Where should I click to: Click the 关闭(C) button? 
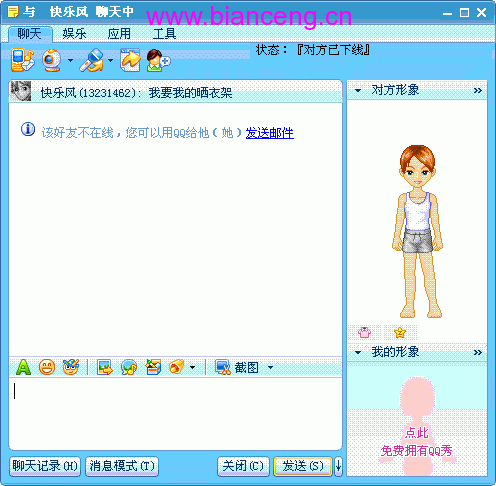click(x=243, y=466)
